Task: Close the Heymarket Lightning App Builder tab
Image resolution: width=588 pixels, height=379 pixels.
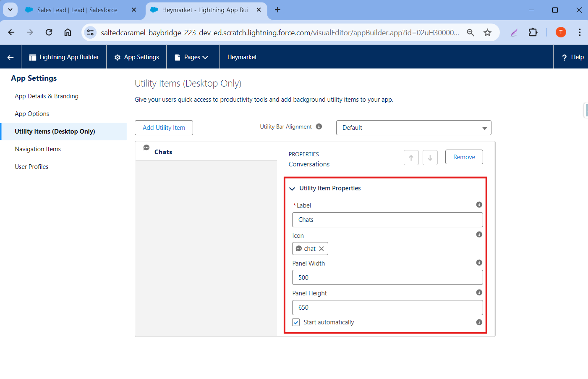Action: 259,10
